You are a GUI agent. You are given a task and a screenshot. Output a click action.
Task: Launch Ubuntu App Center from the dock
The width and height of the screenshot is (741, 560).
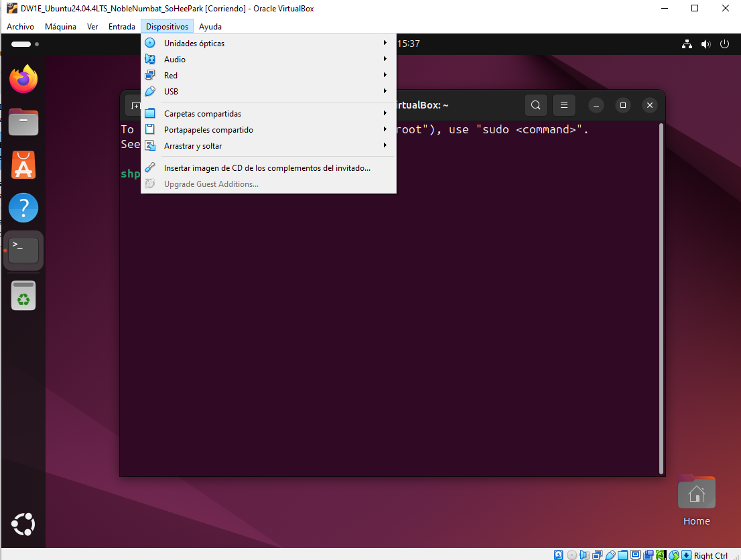click(23, 165)
